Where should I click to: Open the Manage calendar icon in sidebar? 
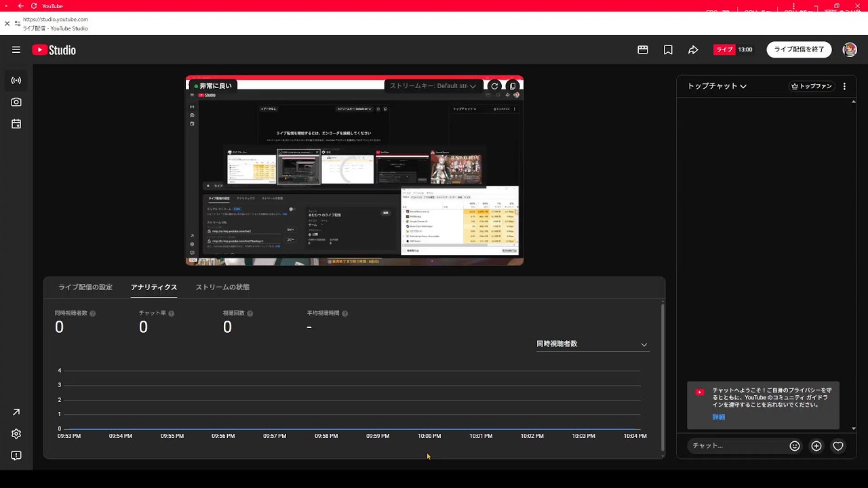[x=16, y=124]
